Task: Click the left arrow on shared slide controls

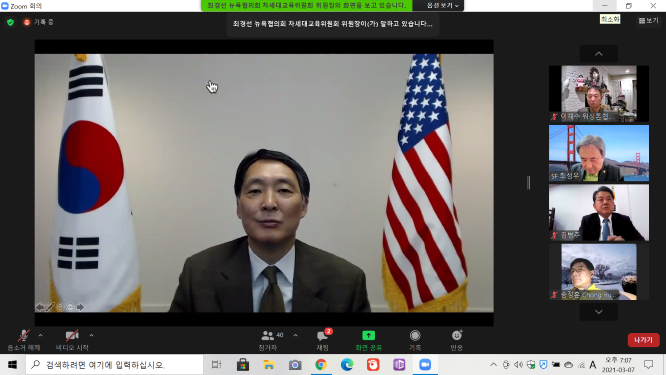Action: (40, 307)
